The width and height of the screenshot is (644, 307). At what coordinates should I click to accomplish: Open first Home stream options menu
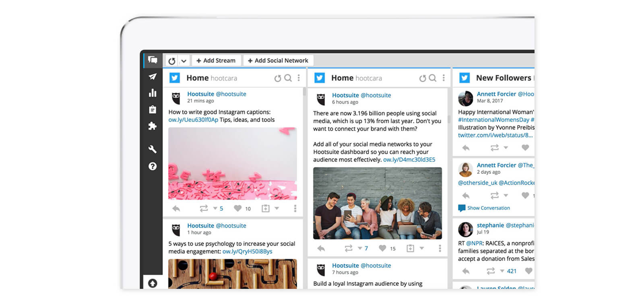(299, 78)
